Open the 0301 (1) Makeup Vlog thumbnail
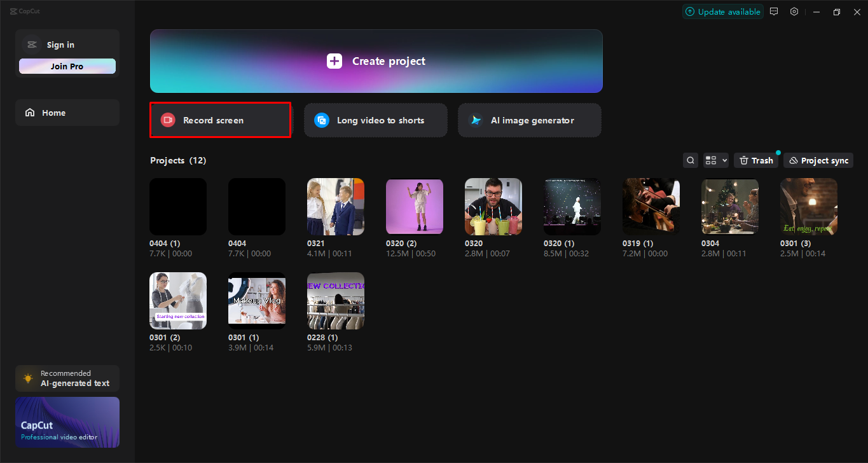This screenshot has width=868, height=463. 257,301
